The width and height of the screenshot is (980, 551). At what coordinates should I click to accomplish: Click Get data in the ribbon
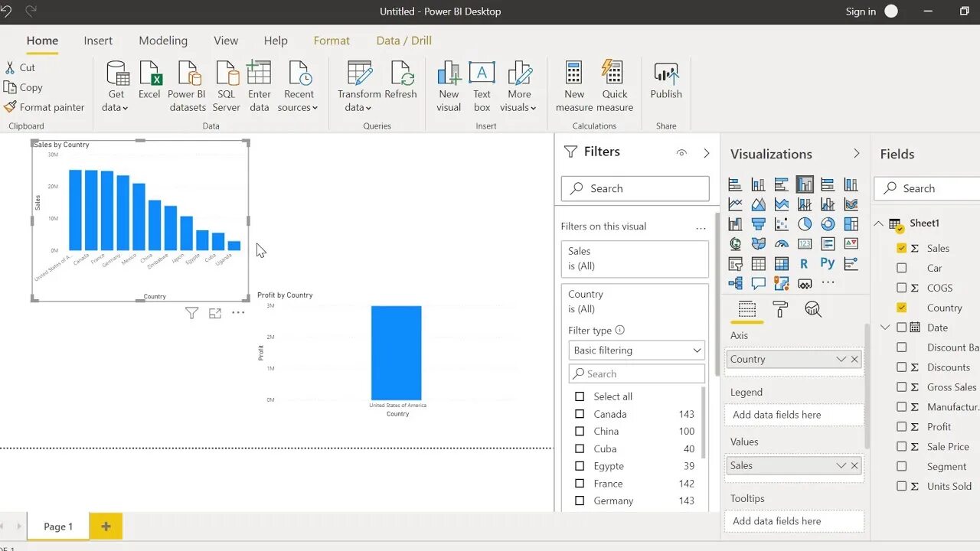tap(116, 86)
